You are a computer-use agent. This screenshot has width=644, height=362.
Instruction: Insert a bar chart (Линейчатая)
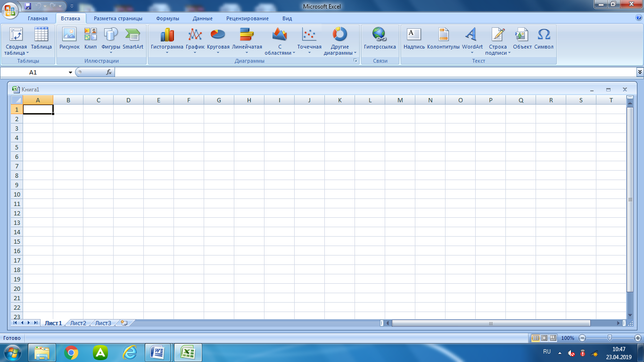247,41
